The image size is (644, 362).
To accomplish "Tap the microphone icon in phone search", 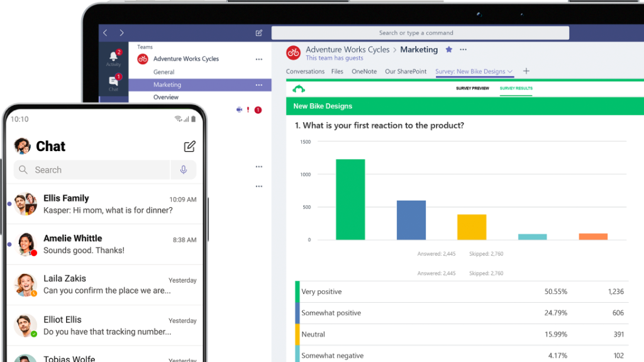I will 184,170.
